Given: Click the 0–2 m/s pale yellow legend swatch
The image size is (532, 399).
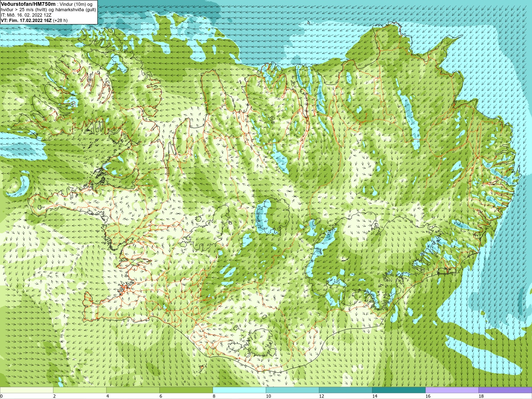Looking at the screenshot, I should (27, 390).
